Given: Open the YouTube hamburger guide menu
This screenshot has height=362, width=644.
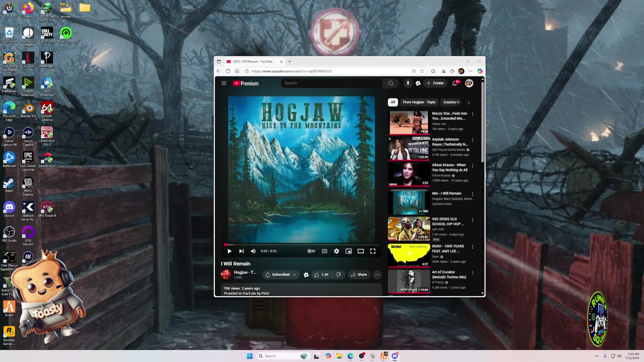Looking at the screenshot, I should pos(224,83).
